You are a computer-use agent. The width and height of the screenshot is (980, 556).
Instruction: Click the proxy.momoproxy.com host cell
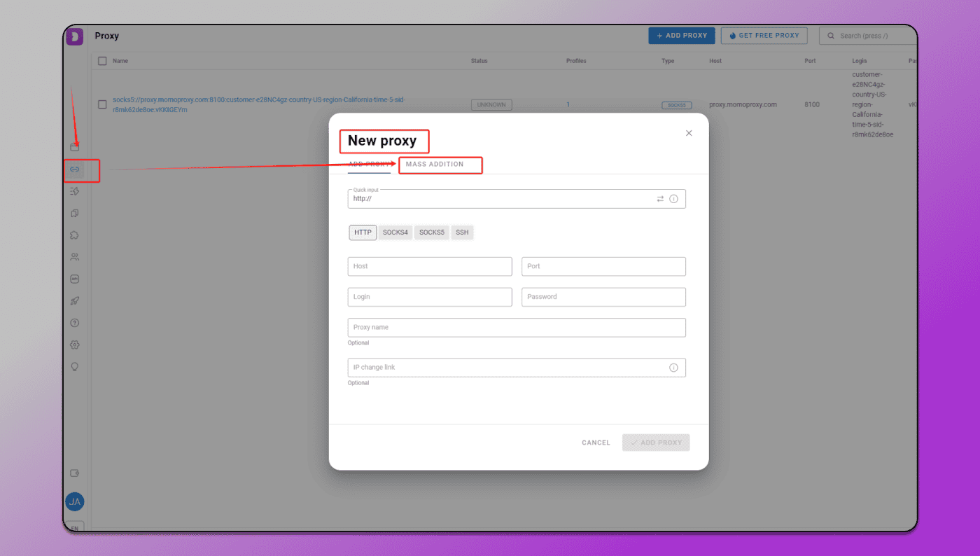pyautogui.click(x=743, y=104)
